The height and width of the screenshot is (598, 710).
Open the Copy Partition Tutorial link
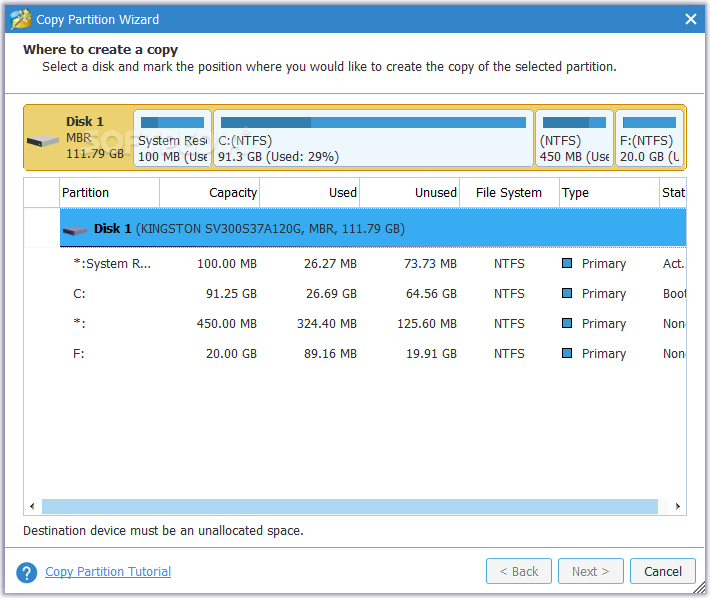point(108,572)
